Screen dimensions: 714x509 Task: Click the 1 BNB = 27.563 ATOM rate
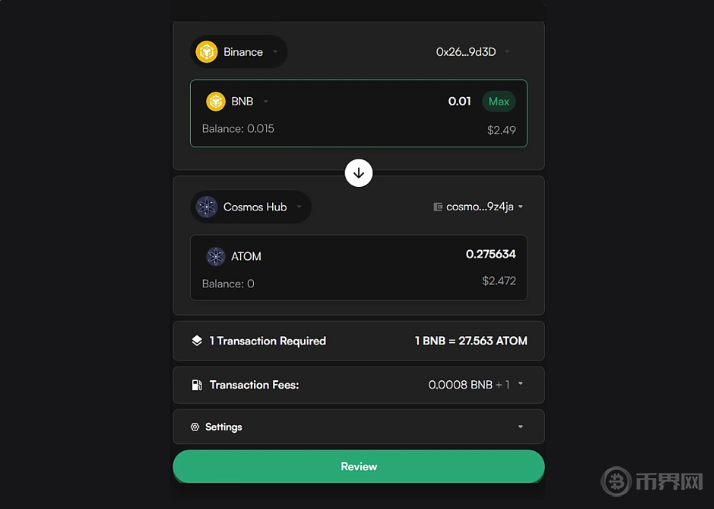471,341
